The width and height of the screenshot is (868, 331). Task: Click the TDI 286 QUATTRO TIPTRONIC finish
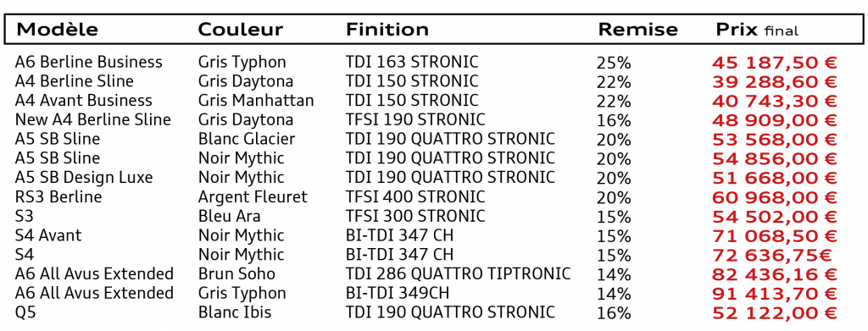pos(459,273)
